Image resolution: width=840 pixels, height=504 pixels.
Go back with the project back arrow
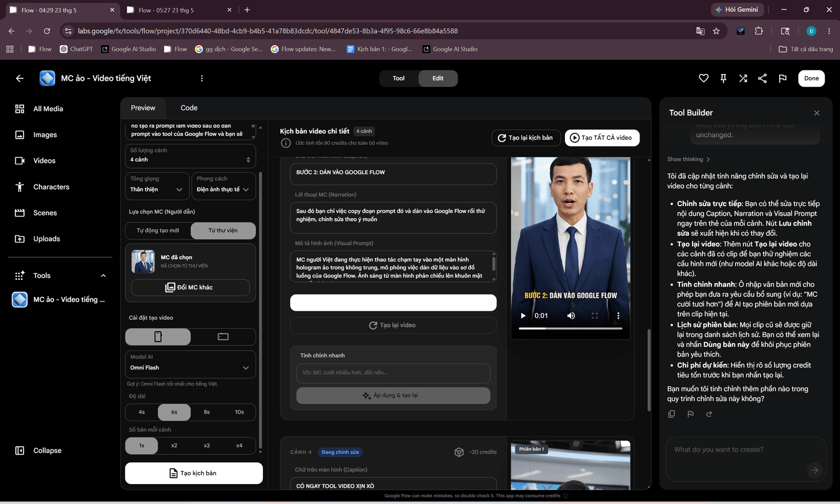19,78
